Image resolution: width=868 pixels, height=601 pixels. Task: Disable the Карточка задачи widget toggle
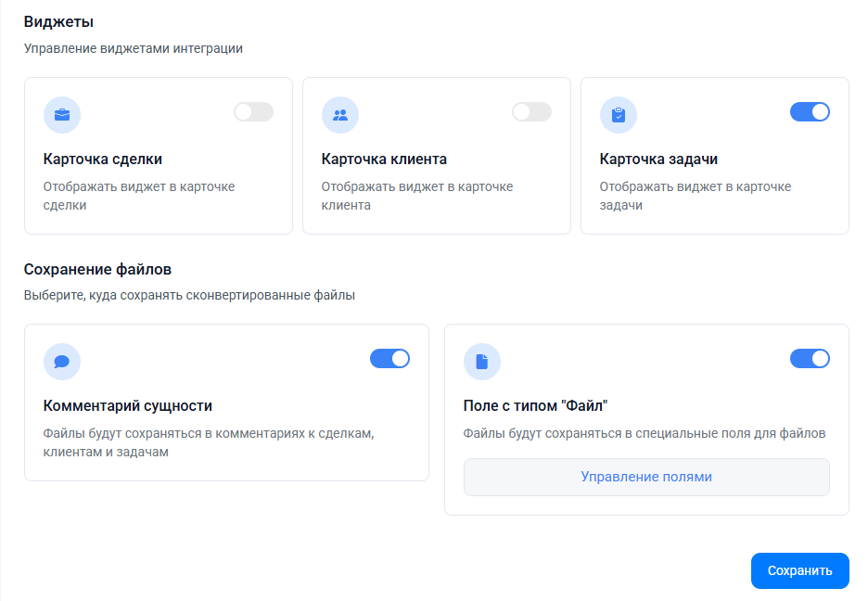click(x=810, y=112)
